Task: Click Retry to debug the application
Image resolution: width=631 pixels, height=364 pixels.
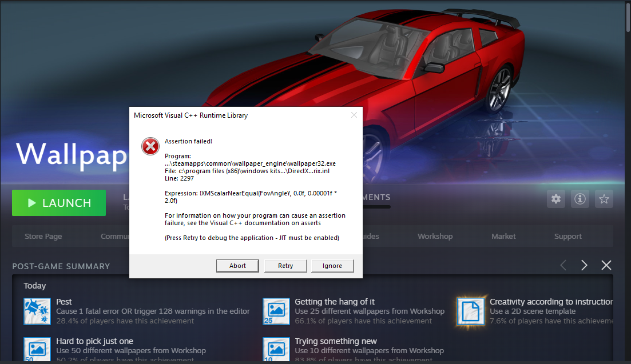Action: (x=285, y=266)
